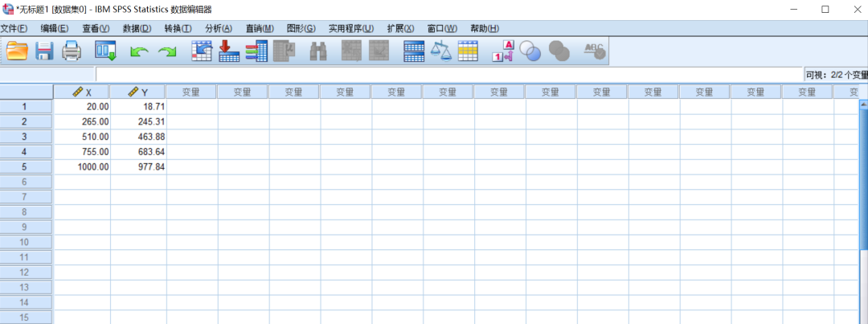Open the 扩展(X) menu
This screenshot has height=324, width=868.
coord(400,29)
